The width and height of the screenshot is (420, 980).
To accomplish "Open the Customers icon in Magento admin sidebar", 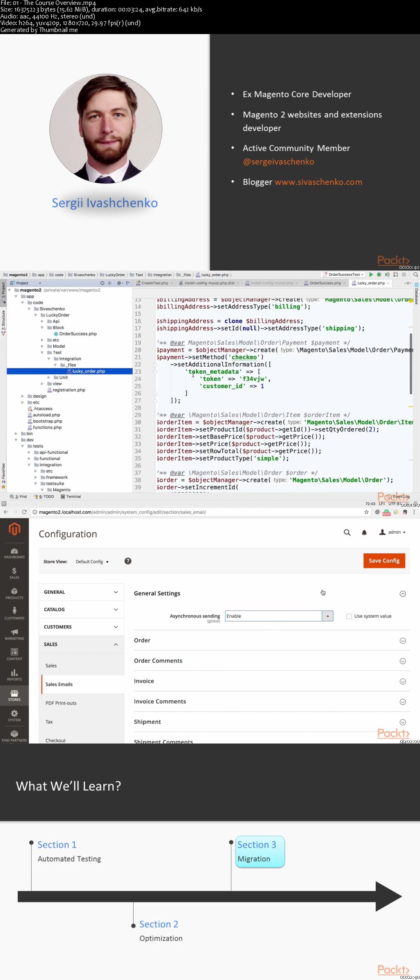I will tap(14, 614).
